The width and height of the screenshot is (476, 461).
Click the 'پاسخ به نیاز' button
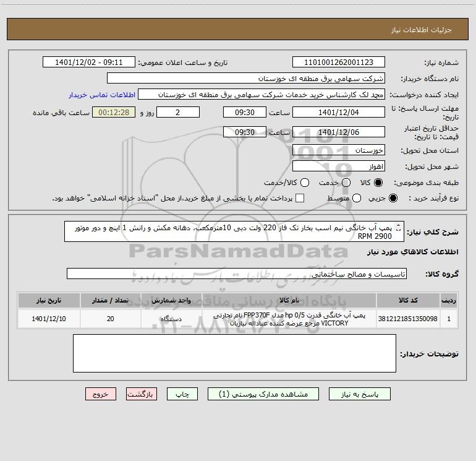359,394
